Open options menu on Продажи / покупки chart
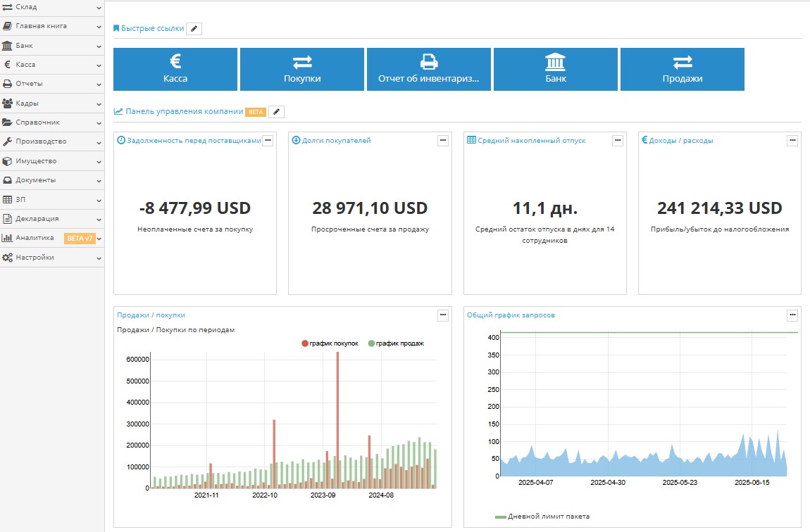810x532 pixels. coord(442,315)
